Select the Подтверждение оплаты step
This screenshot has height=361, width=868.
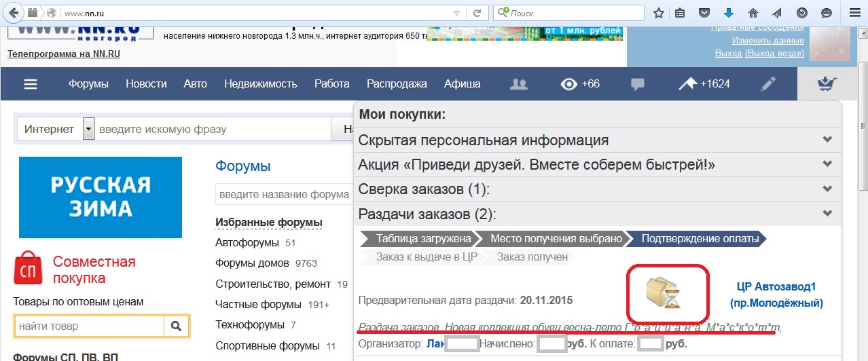700,239
